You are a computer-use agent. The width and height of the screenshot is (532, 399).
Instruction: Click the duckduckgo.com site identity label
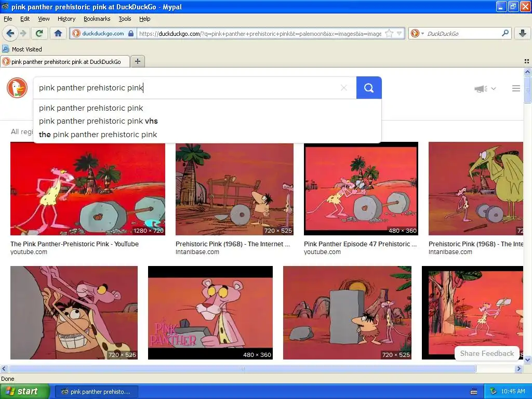(x=103, y=33)
